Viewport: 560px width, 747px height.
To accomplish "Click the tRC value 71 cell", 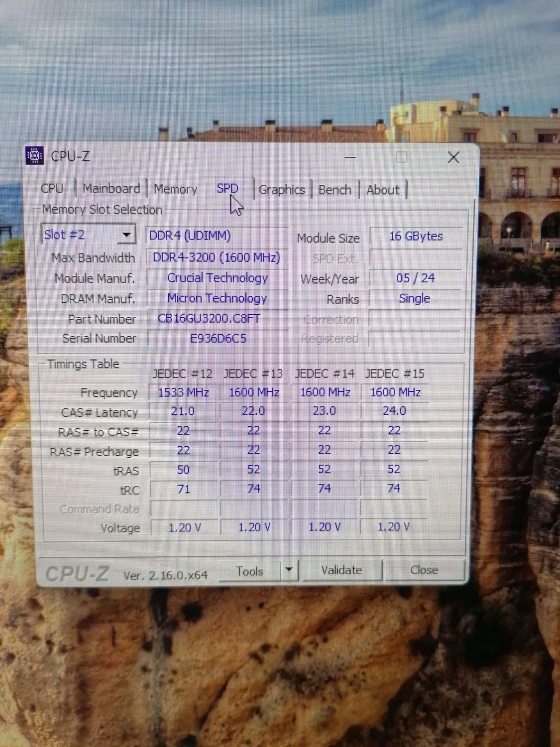I will pyautogui.click(x=183, y=489).
